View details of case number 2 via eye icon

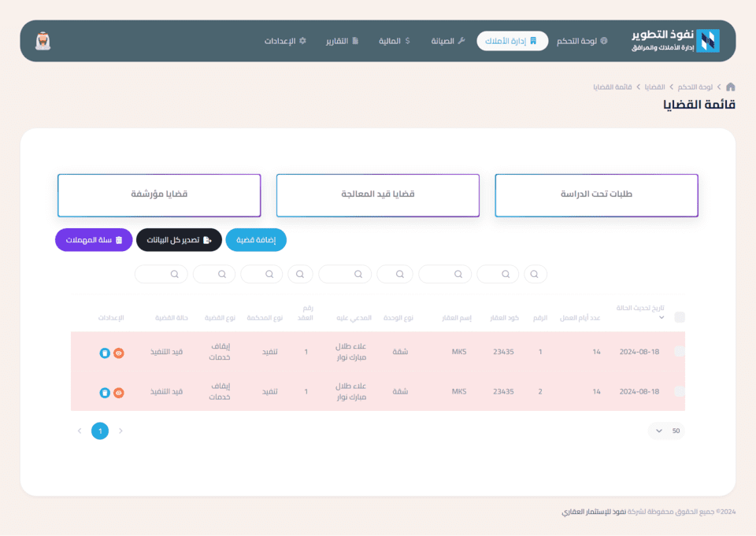[118, 392]
